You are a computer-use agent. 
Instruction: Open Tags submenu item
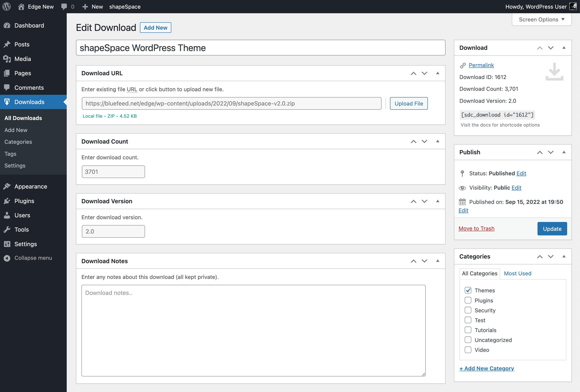pos(10,154)
